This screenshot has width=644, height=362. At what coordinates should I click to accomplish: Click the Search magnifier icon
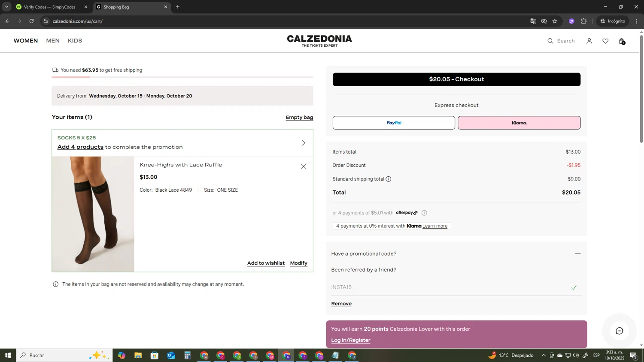550,41
